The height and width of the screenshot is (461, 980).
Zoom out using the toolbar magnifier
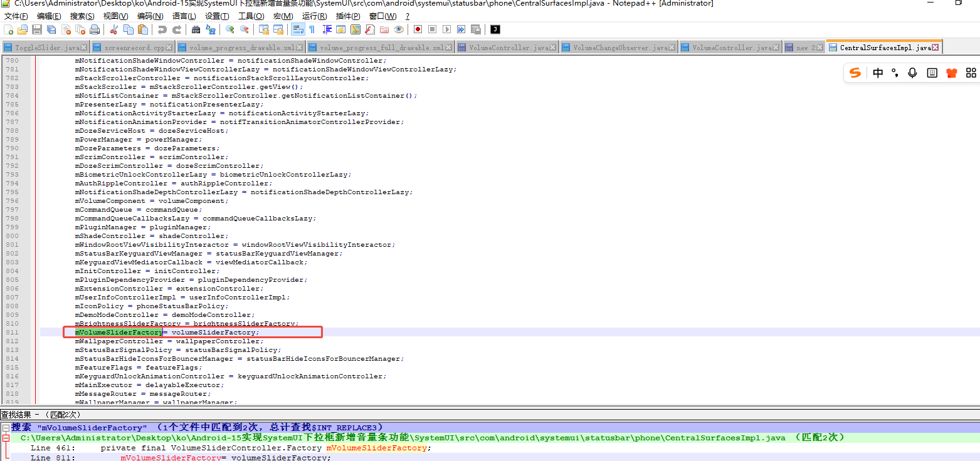pos(245,29)
